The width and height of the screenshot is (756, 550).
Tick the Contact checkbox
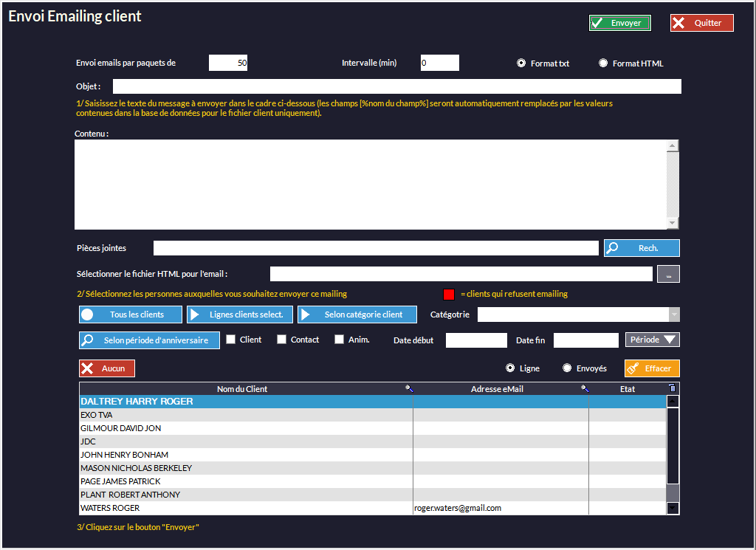point(281,340)
